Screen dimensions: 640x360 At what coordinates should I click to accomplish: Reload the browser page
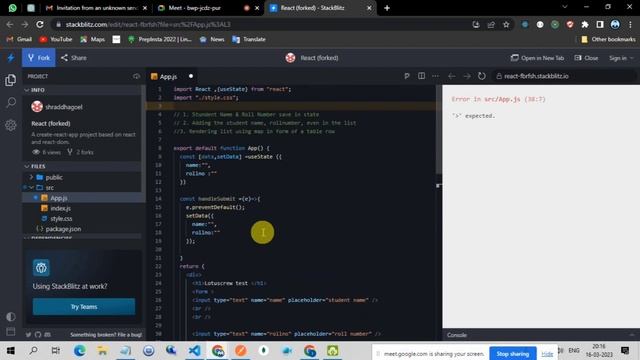point(40,24)
